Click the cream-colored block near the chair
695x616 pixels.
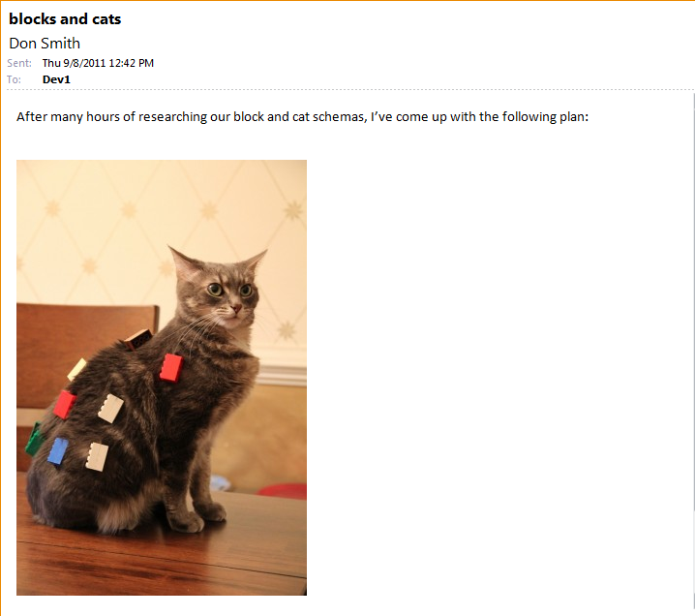[76, 369]
